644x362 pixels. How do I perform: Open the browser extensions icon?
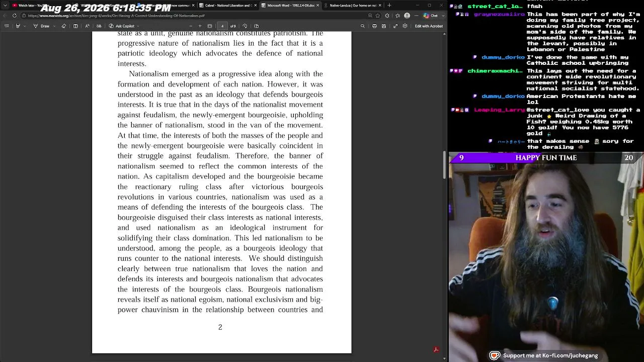[x=387, y=16]
